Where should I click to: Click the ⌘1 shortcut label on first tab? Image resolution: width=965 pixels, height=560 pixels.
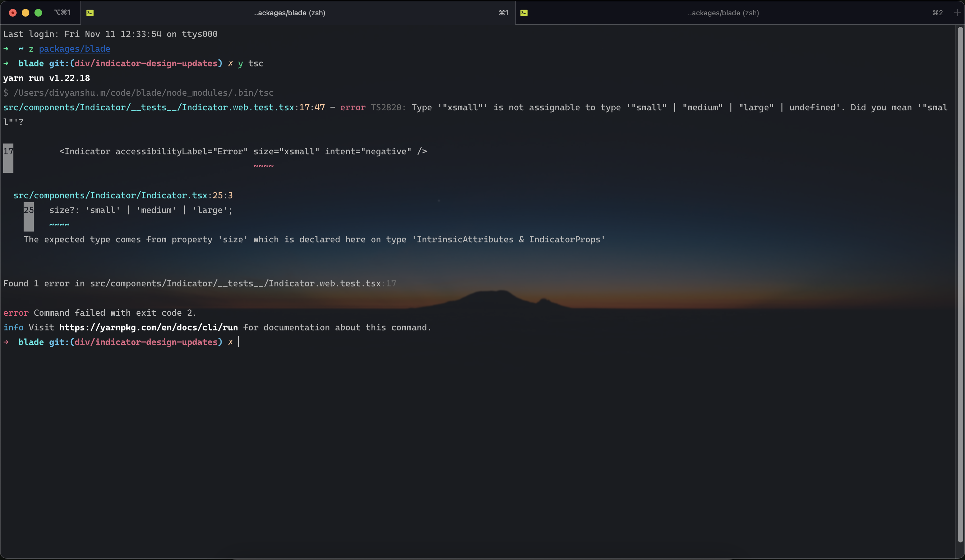point(503,13)
